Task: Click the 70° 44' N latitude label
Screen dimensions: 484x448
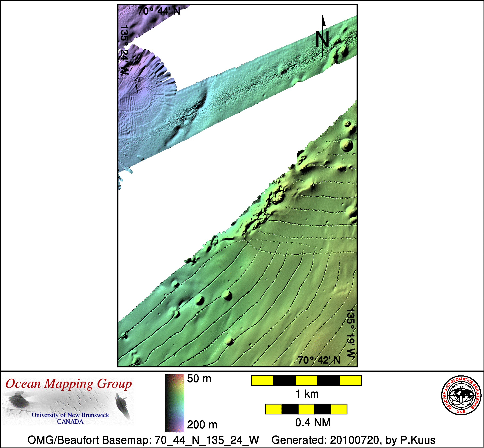Action: point(159,11)
